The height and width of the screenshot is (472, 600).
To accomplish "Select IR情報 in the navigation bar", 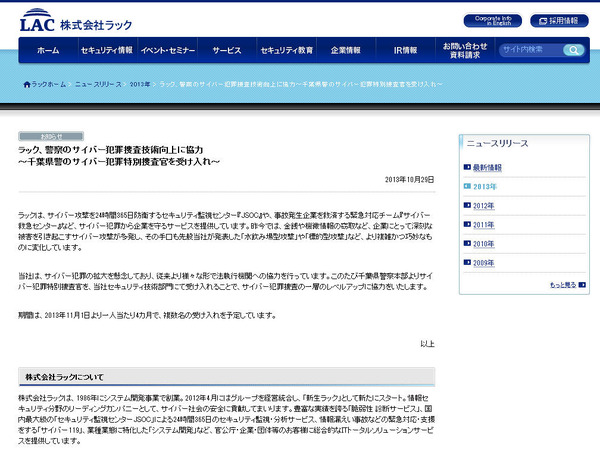I will tap(405, 50).
